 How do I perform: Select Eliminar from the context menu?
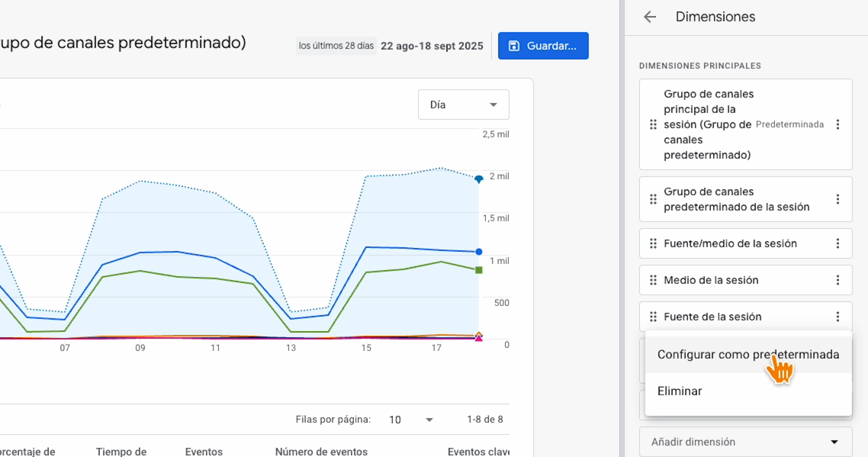tap(680, 391)
